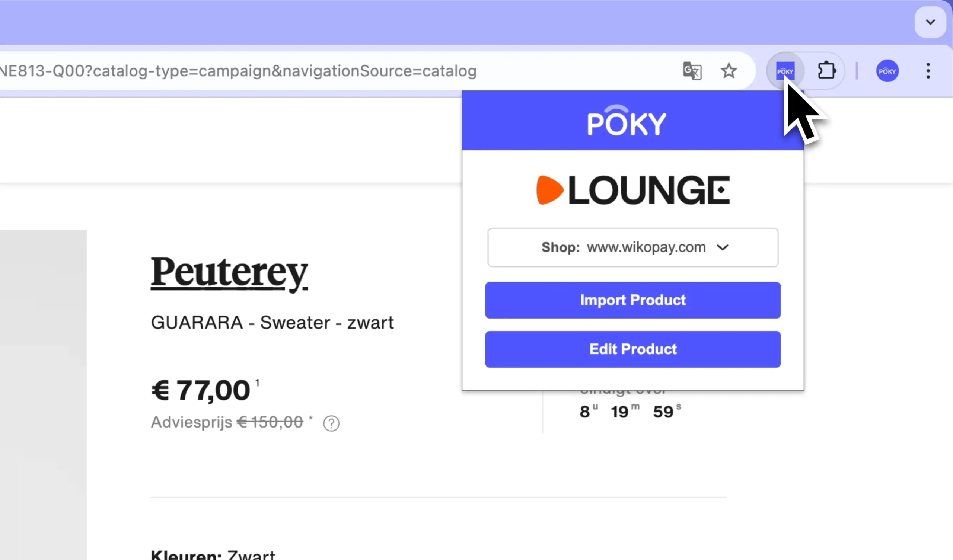
Task: Collapse the browser toolbar with top-right chevron
Action: [x=930, y=22]
